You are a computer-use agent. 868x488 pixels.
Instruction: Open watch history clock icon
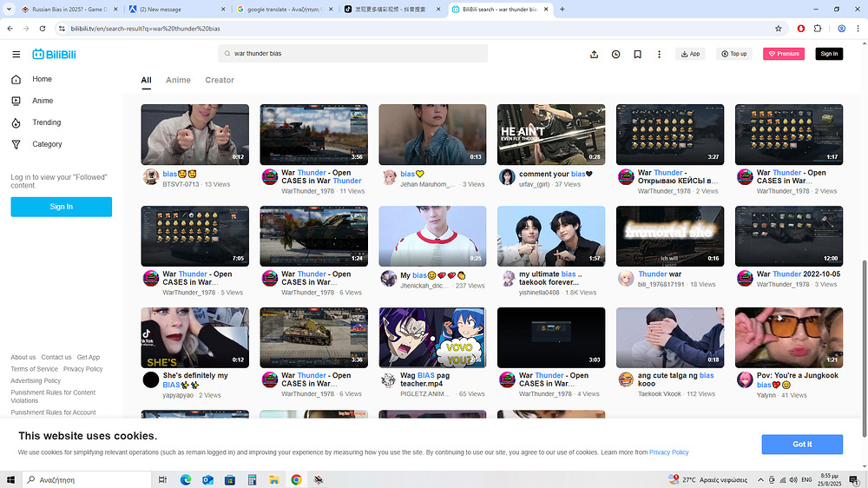(615, 55)
